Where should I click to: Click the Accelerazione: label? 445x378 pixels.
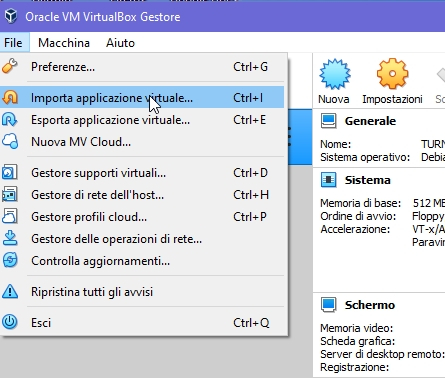(x=355, y=229)
